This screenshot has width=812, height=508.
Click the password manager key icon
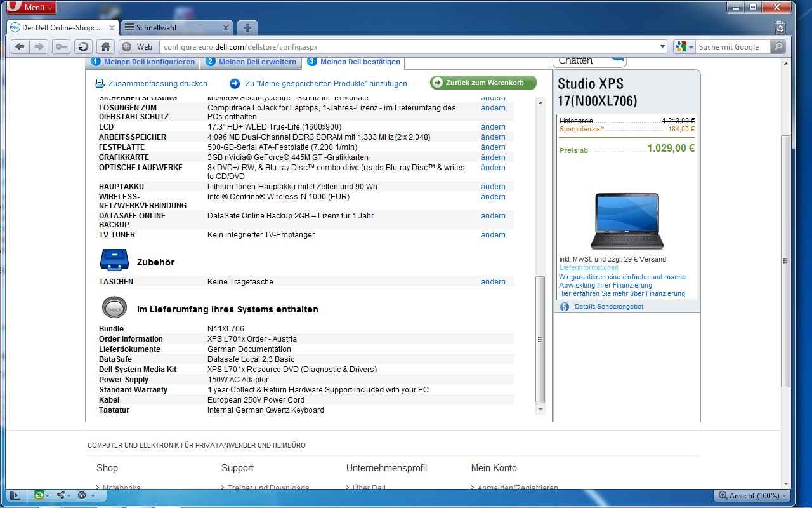(x=61, y=46)
